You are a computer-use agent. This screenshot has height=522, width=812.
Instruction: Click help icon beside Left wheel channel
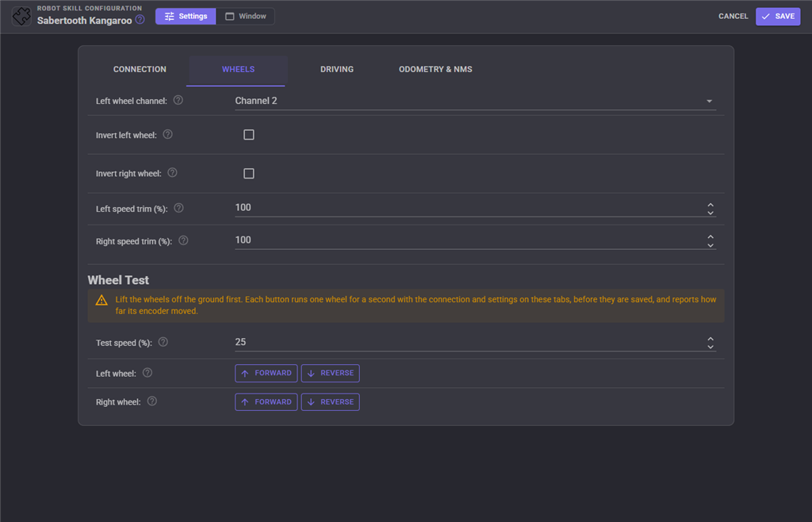[178, 100]
